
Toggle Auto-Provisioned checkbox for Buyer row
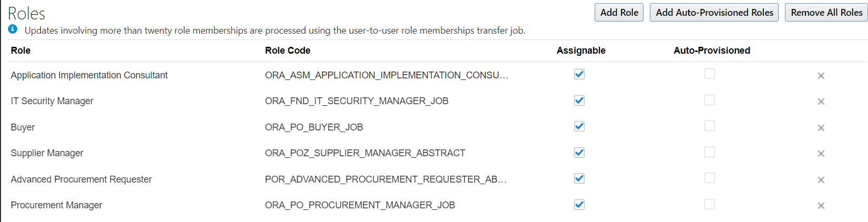click(x=710, y=126)
